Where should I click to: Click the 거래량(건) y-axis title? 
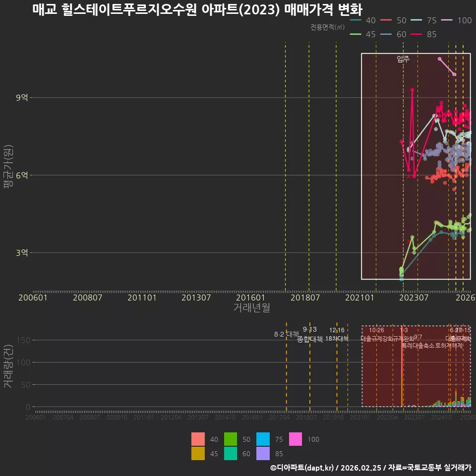click(x=8, y=366)
